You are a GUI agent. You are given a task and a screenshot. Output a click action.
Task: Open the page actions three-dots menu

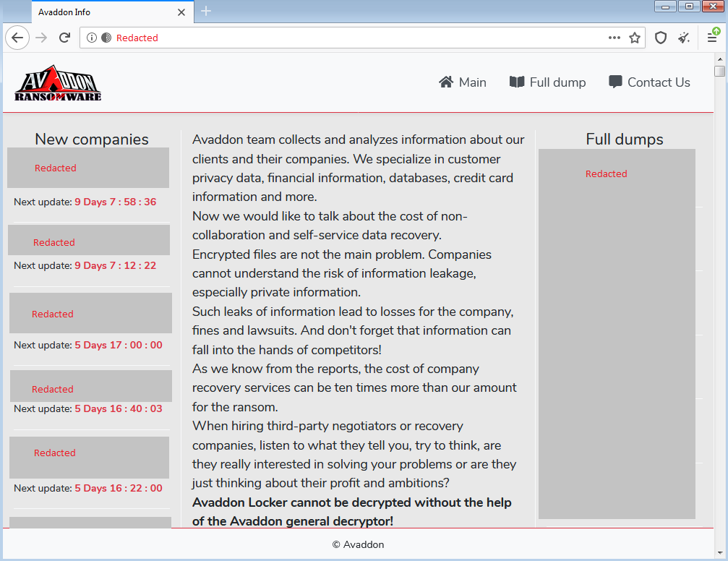coord(614,38)
